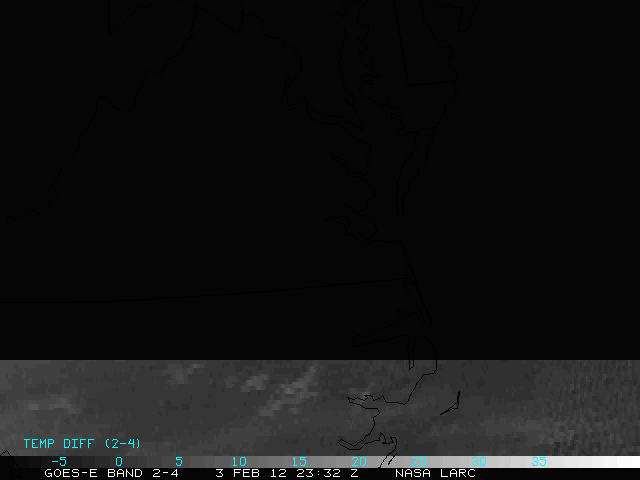The height and width of the screenshot is (480, 640).
Task: Select the 0 value on the grayscale bar
Action: tap(118, 461)
